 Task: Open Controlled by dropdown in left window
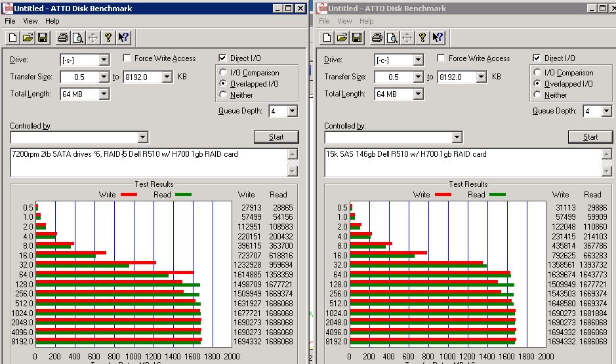(142, 137)
